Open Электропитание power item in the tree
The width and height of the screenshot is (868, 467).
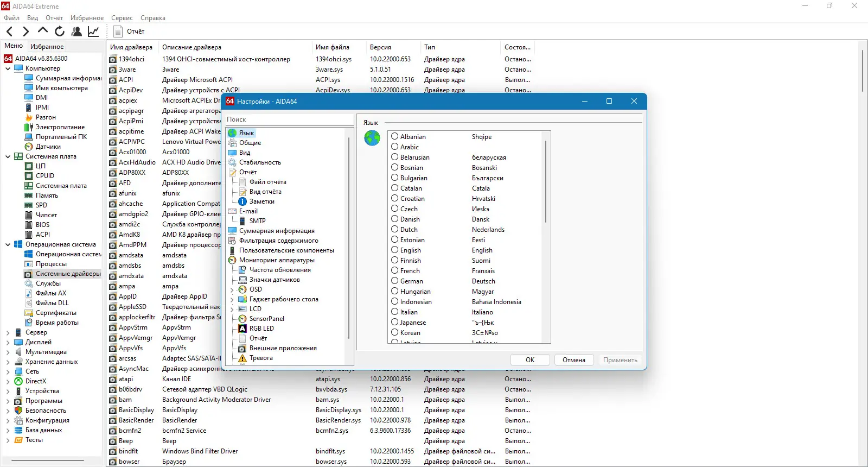click(x=60, y=127)
